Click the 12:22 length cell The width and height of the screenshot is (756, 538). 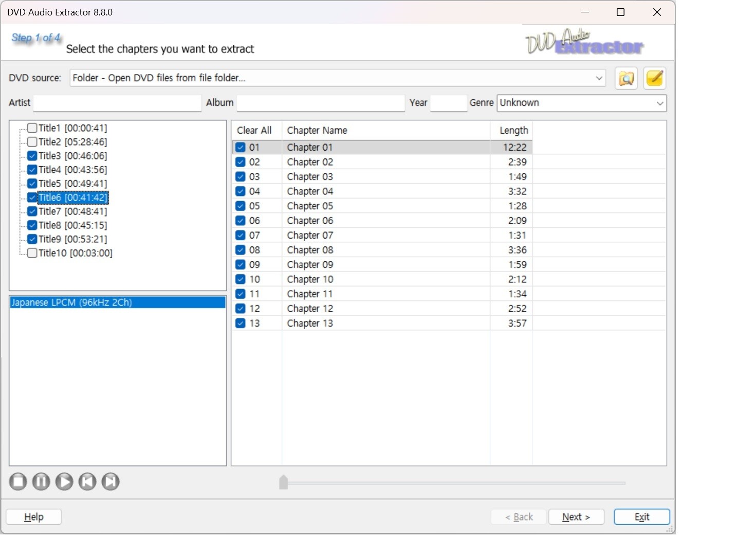tap(511, 147)
